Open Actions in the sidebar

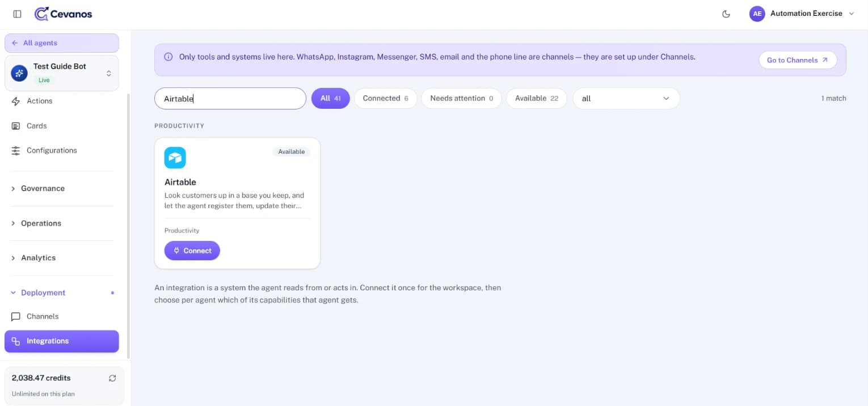pyautogui.click(x=62, y=101)
